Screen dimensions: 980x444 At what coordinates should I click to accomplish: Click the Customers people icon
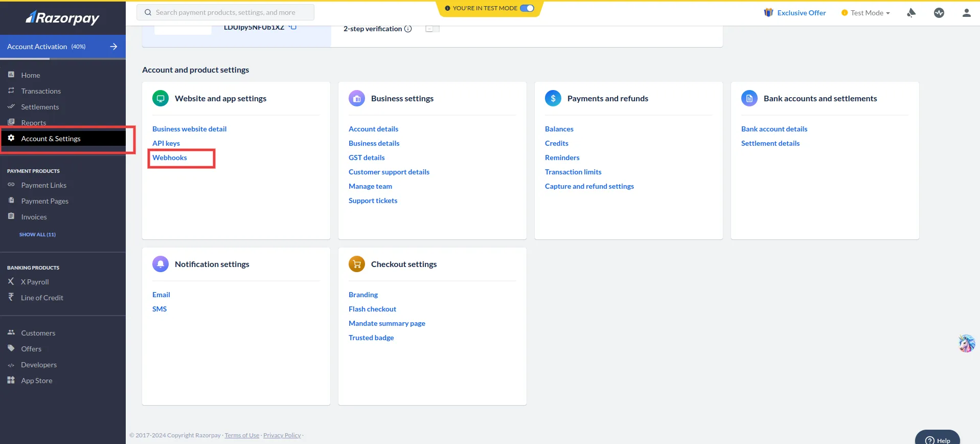click(x=11, y=332)
